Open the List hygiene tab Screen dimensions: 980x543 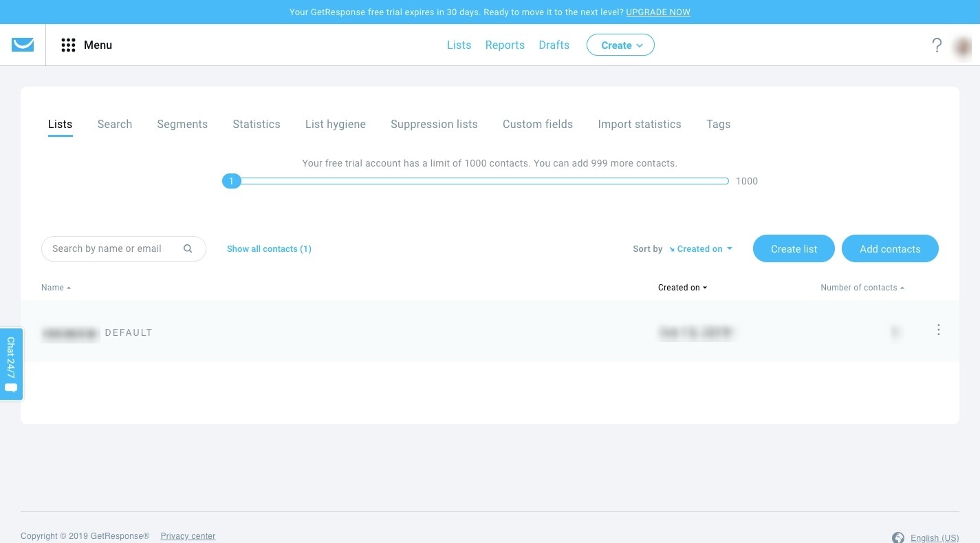coord(336,124)
